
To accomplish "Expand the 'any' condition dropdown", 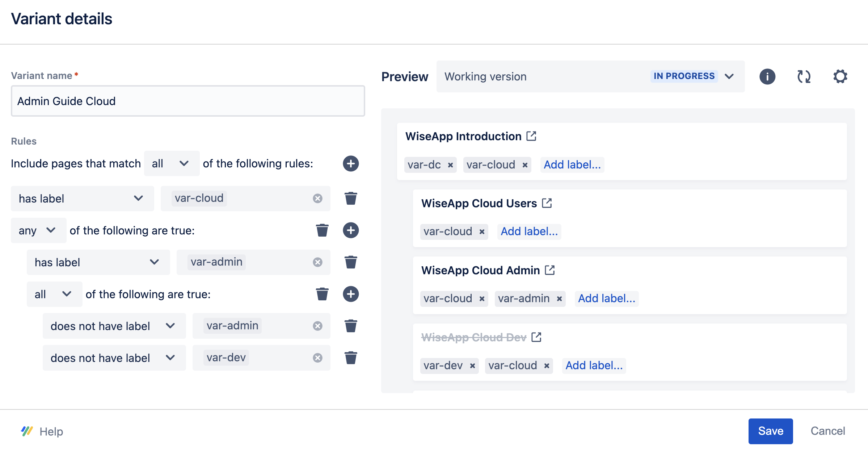I will pos(38,230).
